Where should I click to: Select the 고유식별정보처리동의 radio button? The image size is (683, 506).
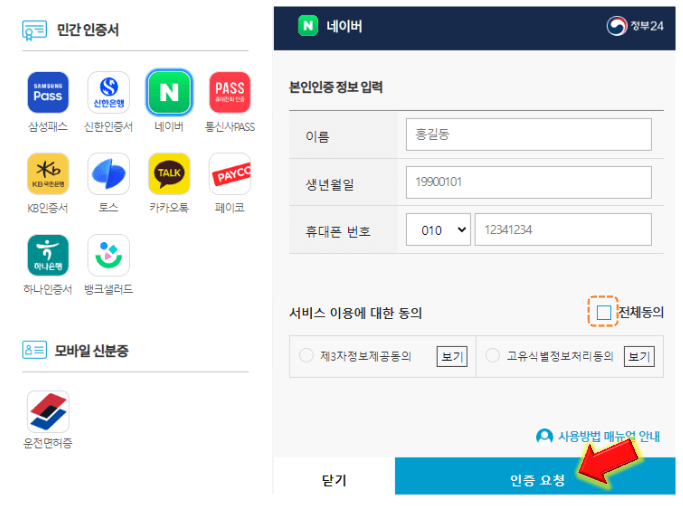pyautogui.click(x=493, y=355)
